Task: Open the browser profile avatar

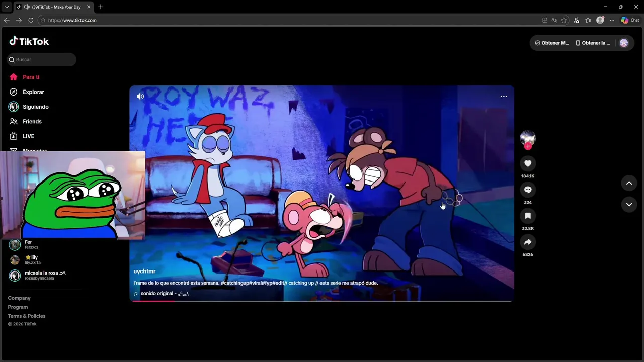Action: click(600, 20)
